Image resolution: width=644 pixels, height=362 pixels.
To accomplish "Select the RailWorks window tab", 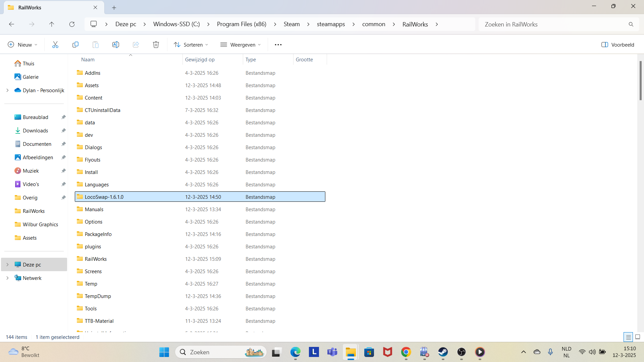I will tap(54, 7).
